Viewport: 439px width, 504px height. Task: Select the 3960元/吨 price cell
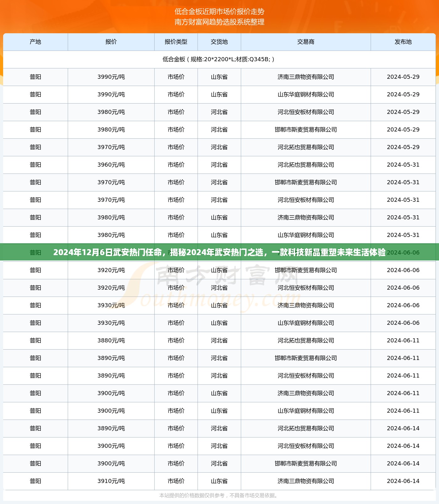(x=111, y=165)
